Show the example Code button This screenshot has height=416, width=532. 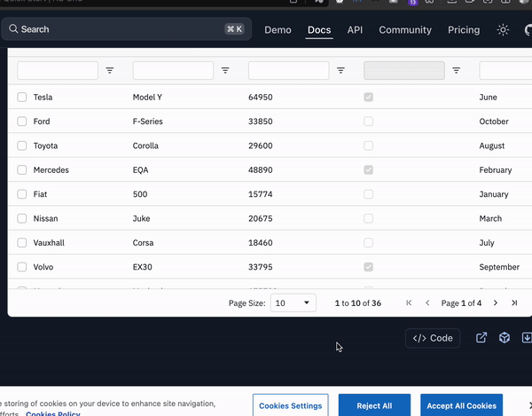[433, 338]
